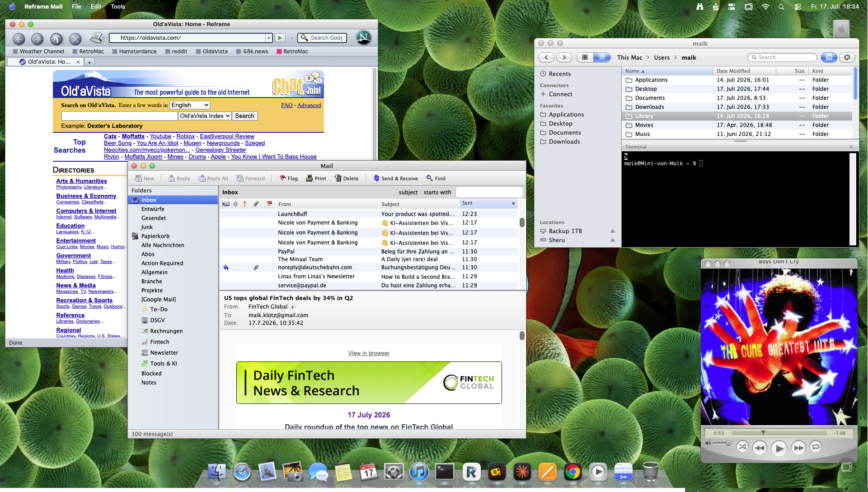
Task: Focus the Mail subject filter field
Action: click(x=489, y=192)
